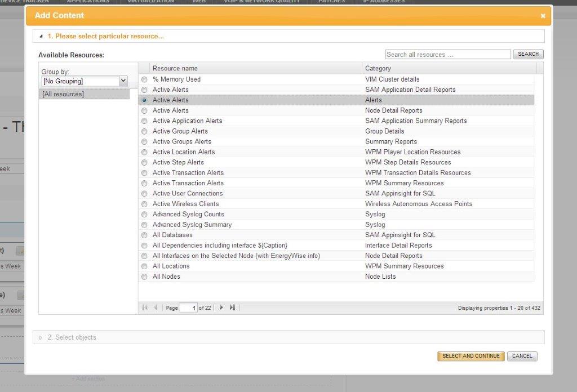Go to the previous page of resources

click(156, 308)
